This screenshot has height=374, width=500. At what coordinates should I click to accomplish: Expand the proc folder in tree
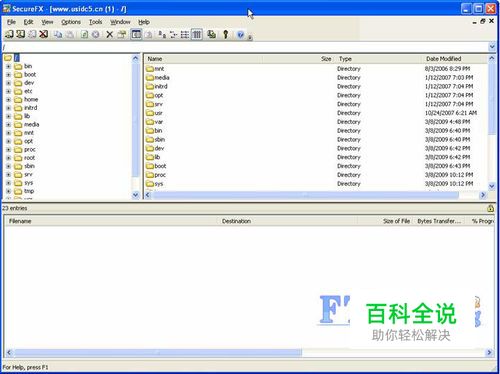(8, 150)
